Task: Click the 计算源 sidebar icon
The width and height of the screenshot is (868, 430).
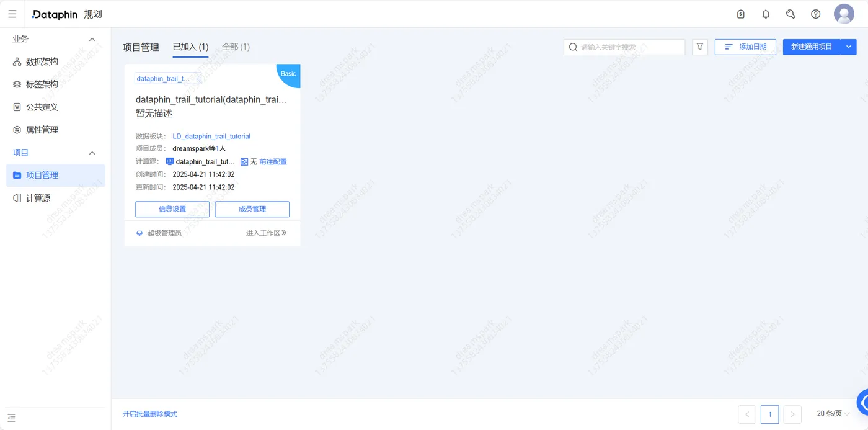Action: click(x=17, y=198)
